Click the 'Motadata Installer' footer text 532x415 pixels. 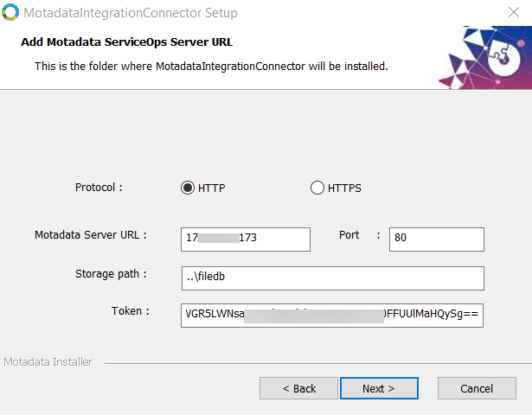pos(48,362)
